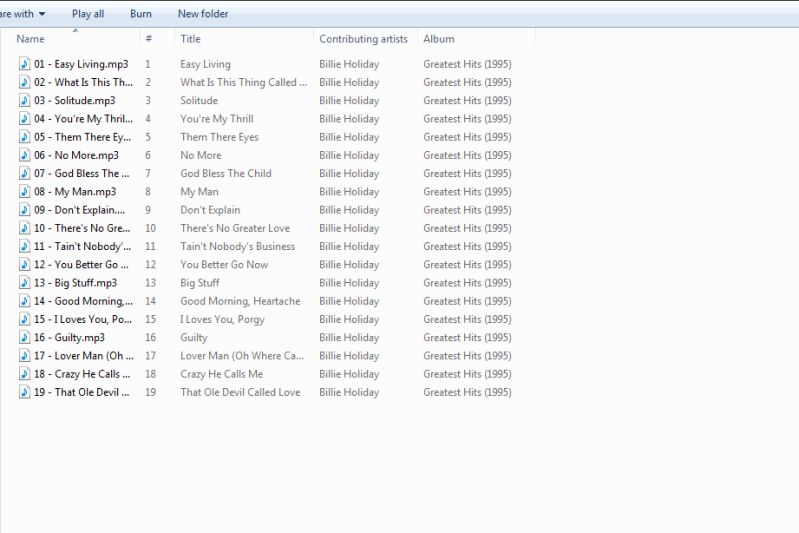Screen dimensions: 799x533
Task: Sort by the Album column header
Action: [x=439, y=39]
